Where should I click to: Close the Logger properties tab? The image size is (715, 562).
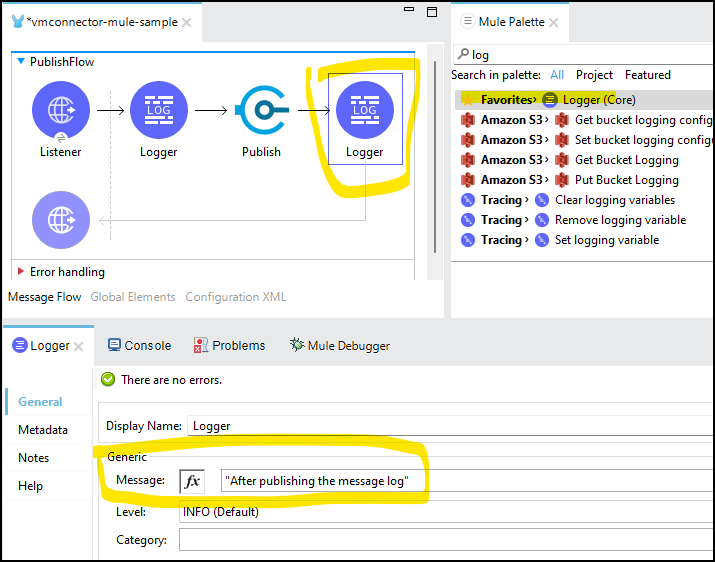pos(78,347)
